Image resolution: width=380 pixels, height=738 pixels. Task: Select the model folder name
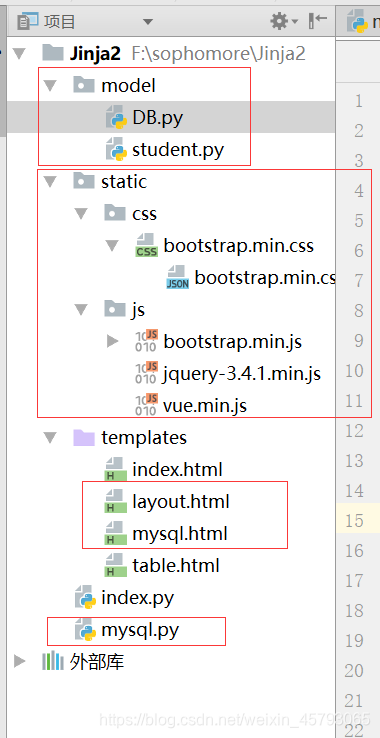point(128,86)
